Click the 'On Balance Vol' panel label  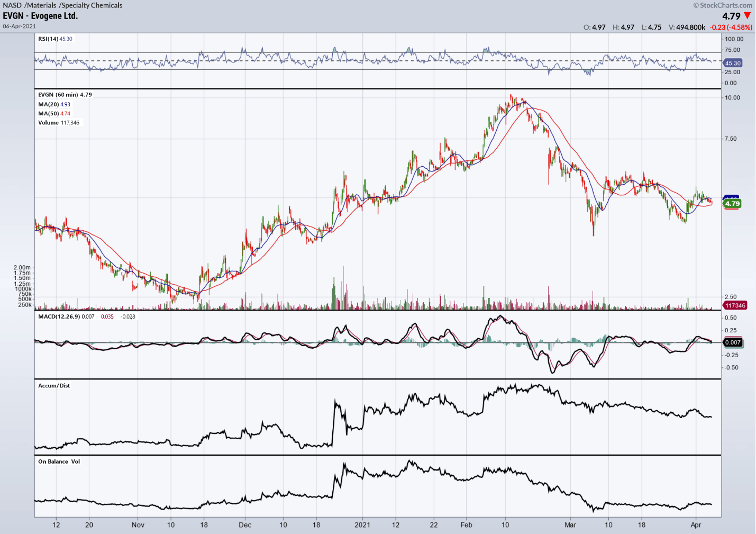(x=59, y=461)
